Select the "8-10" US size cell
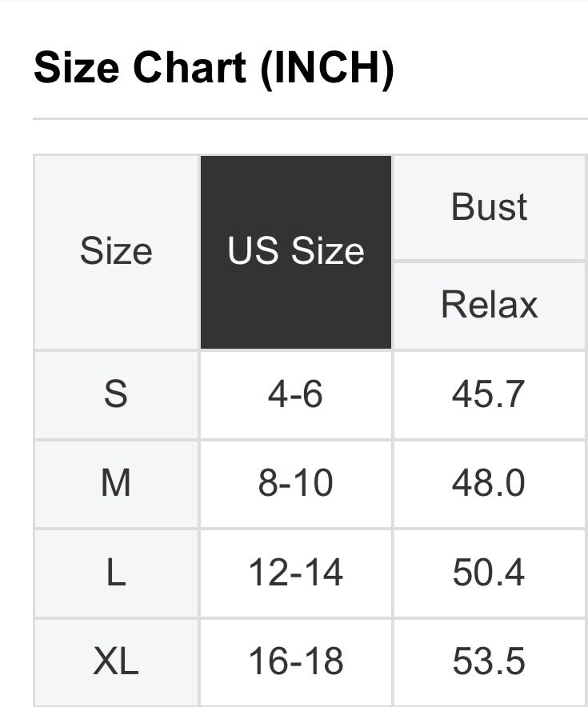Viewport: 588px width, 707px height. (296, 484)
